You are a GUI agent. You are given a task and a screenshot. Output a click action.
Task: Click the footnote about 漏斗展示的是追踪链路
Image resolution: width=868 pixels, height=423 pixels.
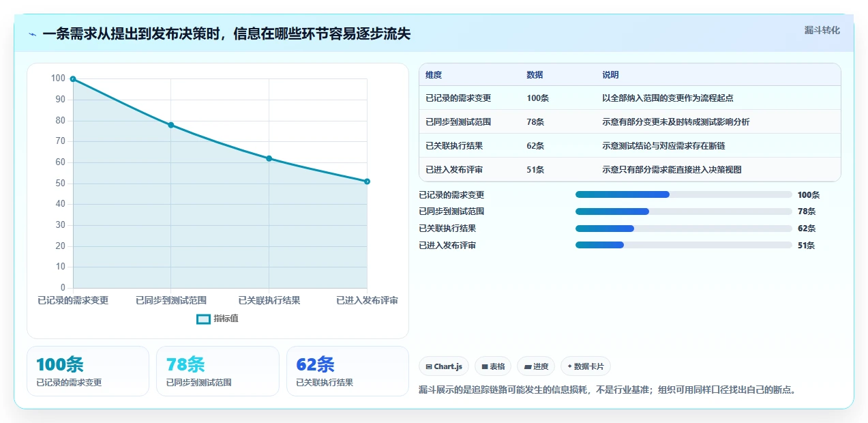point(608,390)
